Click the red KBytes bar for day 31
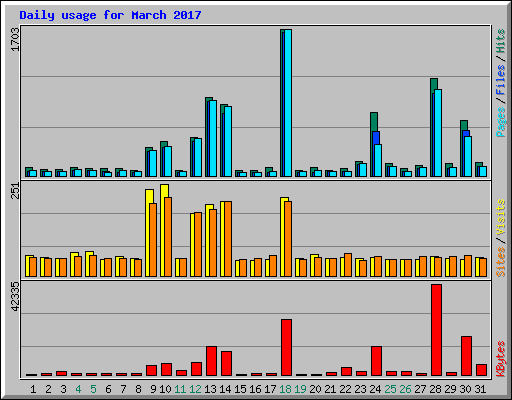This screenshot has height=400, width=512. click(481, 370)
